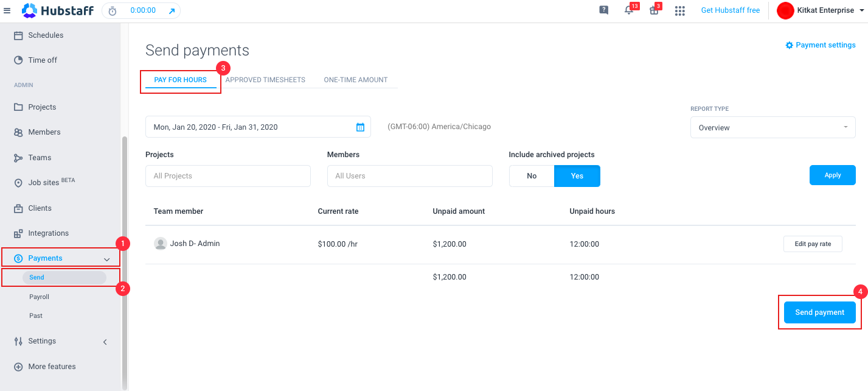Click the stopwatch timer icon
The width and height of the screenshot is (868, 391).
tap(113, 11)
